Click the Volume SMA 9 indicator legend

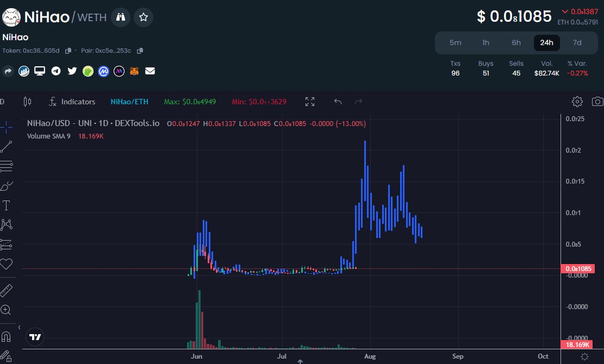point(49,136)
